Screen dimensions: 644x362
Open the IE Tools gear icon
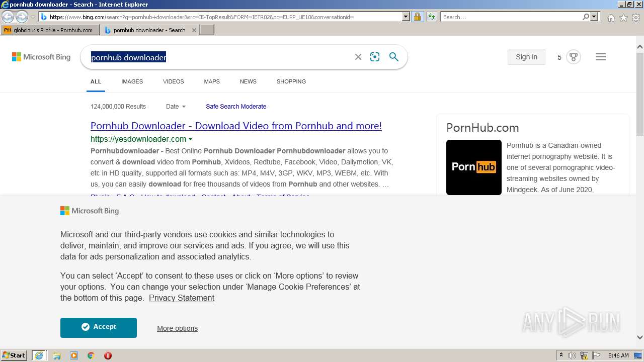pos(636,18)
